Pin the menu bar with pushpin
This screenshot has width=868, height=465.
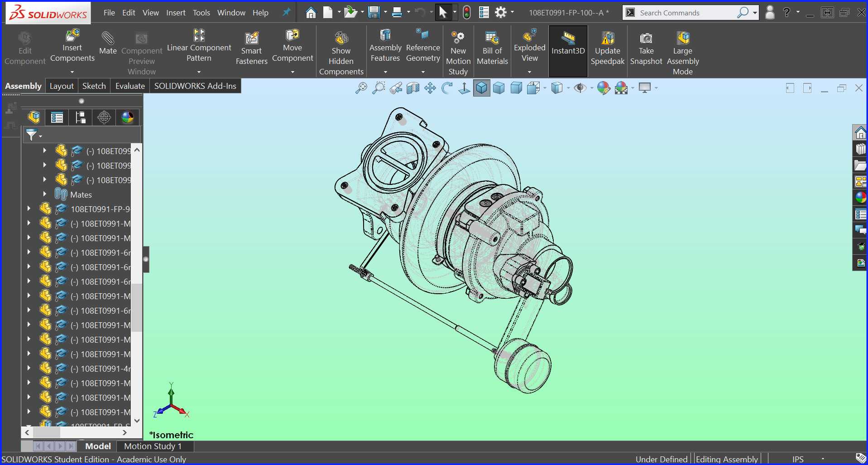pos(286,12)
